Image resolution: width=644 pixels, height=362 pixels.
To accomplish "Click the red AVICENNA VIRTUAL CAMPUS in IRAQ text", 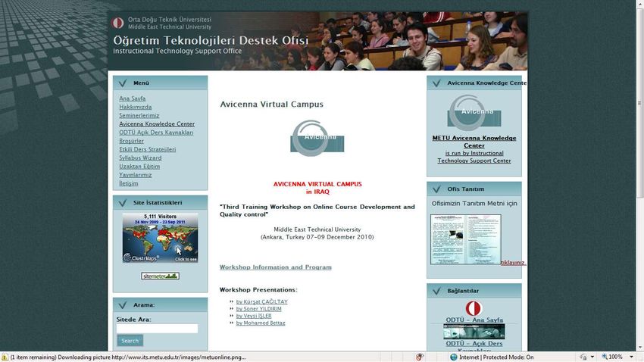I will (317, 188).
